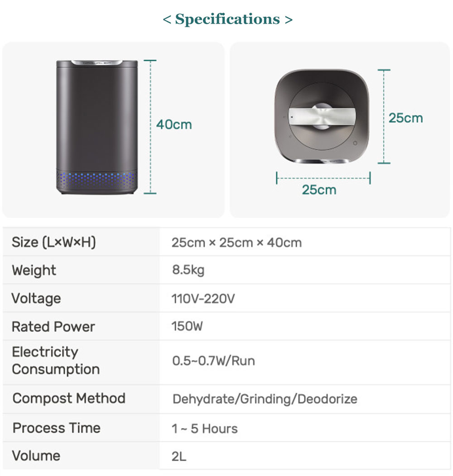This screenshot has width=453, height=476.
Task: Click the Specifications heading
Action: pyautogui.click(x=227, y=19)
